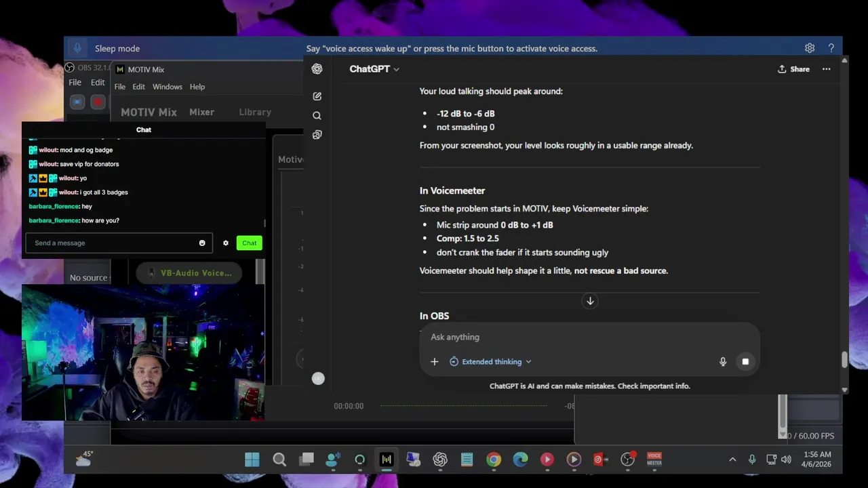
Task: Stop the ChatGPT response generation
Action: click(745, 362)
